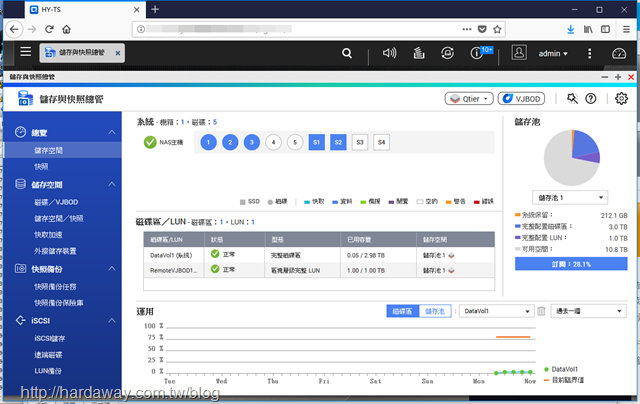Select empty disk slot 5

295,142
